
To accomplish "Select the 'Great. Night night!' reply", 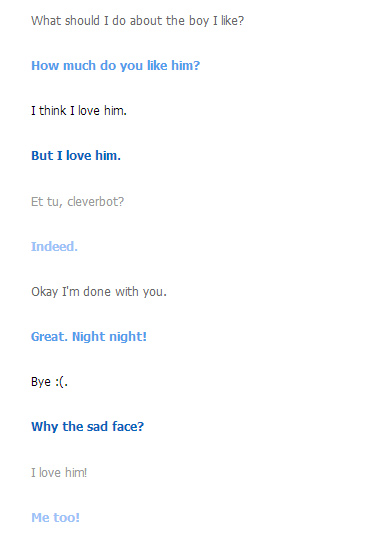I will tap(89, 337).
